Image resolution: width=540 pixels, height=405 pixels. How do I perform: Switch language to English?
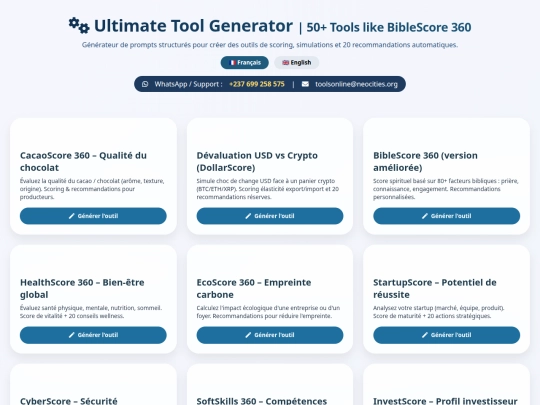click(297, 63)
